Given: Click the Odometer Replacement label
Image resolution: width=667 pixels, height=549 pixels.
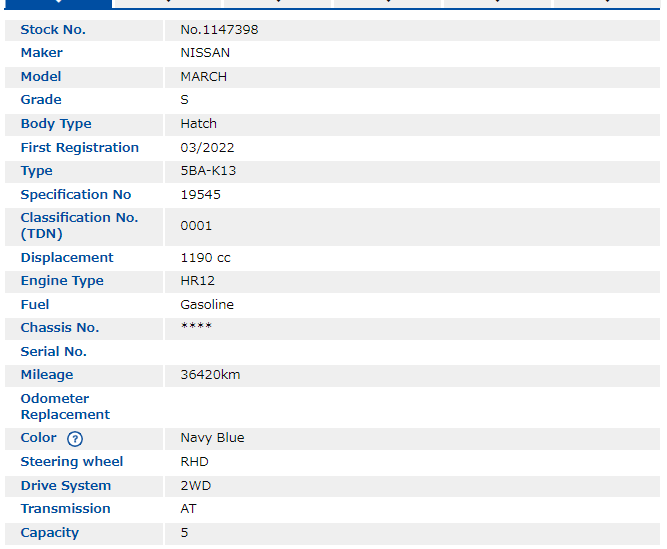Looking at the screenshot, I should (x=65, y=407).
